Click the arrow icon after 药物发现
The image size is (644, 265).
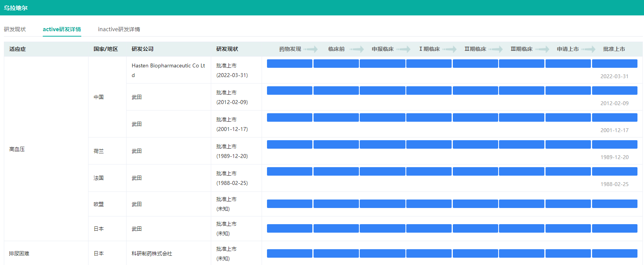click(310, 49)
